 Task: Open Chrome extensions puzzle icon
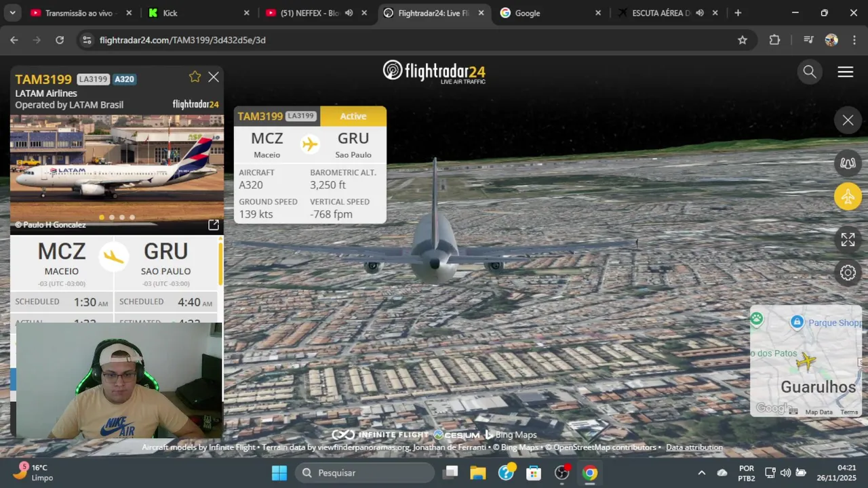tap(774, 40)
